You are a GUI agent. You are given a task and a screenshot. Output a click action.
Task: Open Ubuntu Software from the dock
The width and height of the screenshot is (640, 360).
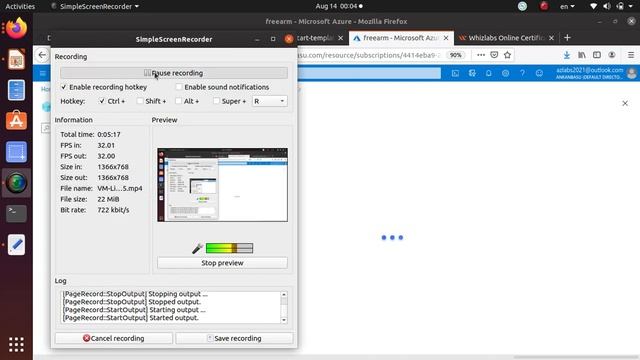point(16,120)
